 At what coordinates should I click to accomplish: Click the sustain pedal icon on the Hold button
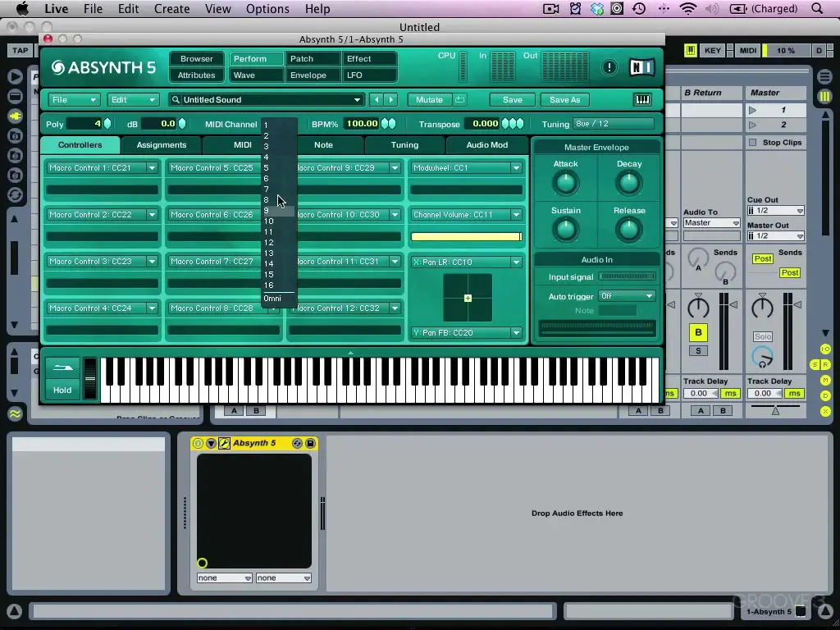(62, 368)
